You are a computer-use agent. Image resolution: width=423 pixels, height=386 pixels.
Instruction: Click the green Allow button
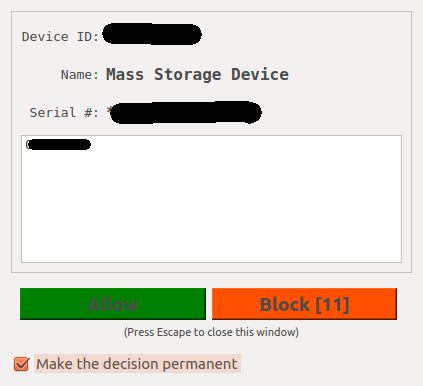(113, 304)
